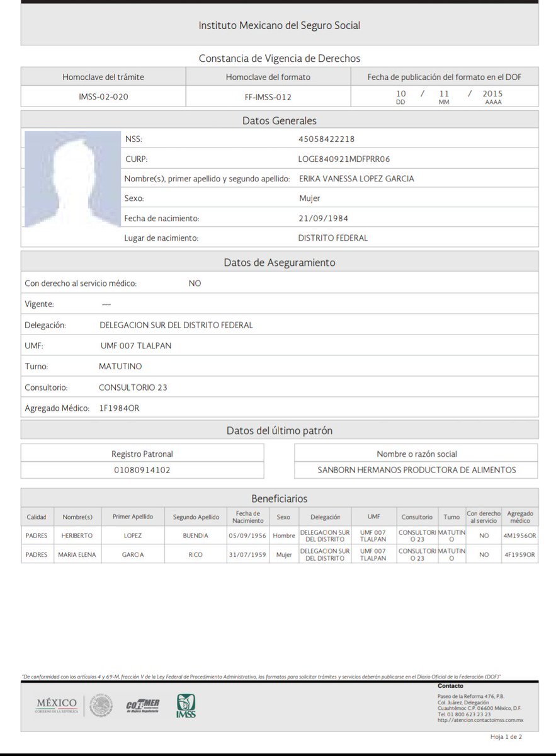Screen dimensions: 556x756
Task: Click Constancia de Vigencia de Derechos title
Action: (x=280, y=58)
